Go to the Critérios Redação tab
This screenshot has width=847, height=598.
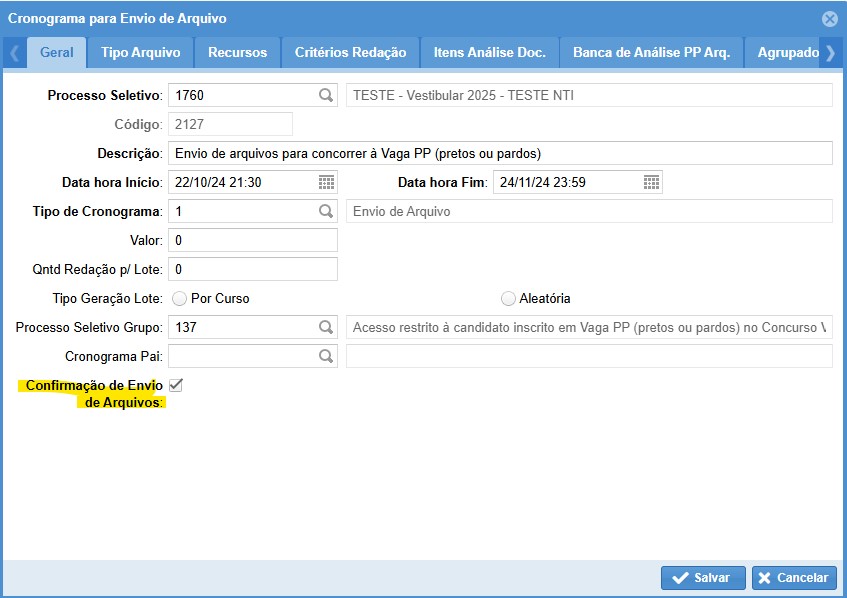point(350,52)
